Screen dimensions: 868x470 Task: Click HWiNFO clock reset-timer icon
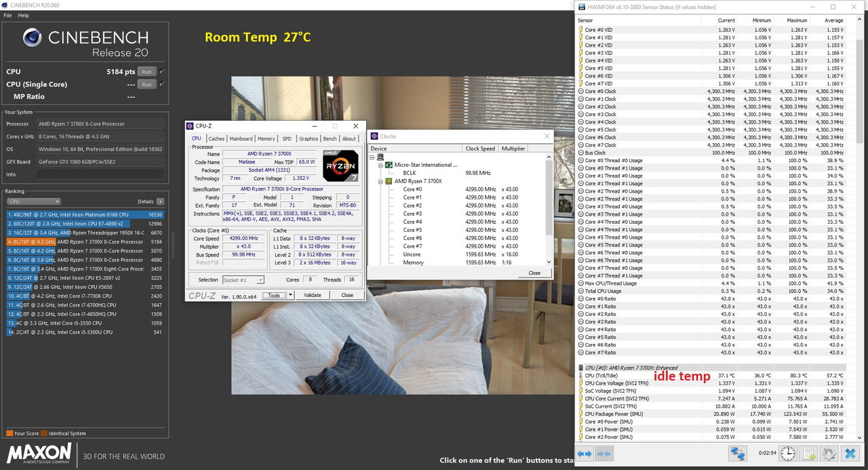coord(787,454)
